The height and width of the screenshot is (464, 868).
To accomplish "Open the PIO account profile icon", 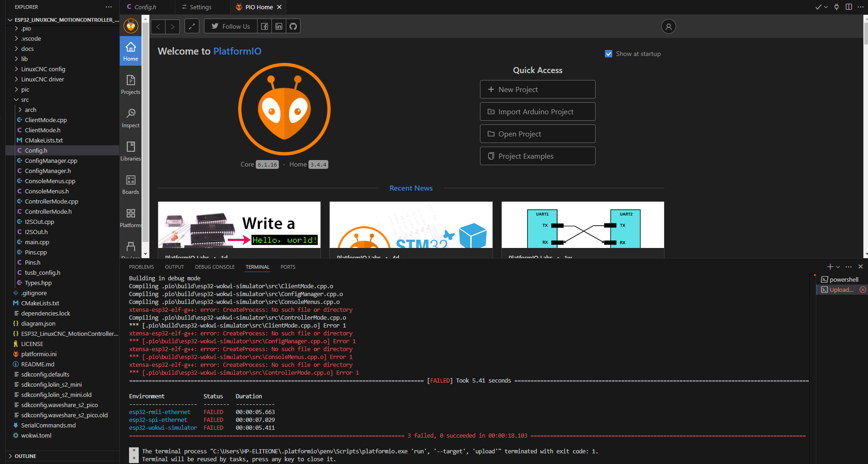I will [668, 26].
